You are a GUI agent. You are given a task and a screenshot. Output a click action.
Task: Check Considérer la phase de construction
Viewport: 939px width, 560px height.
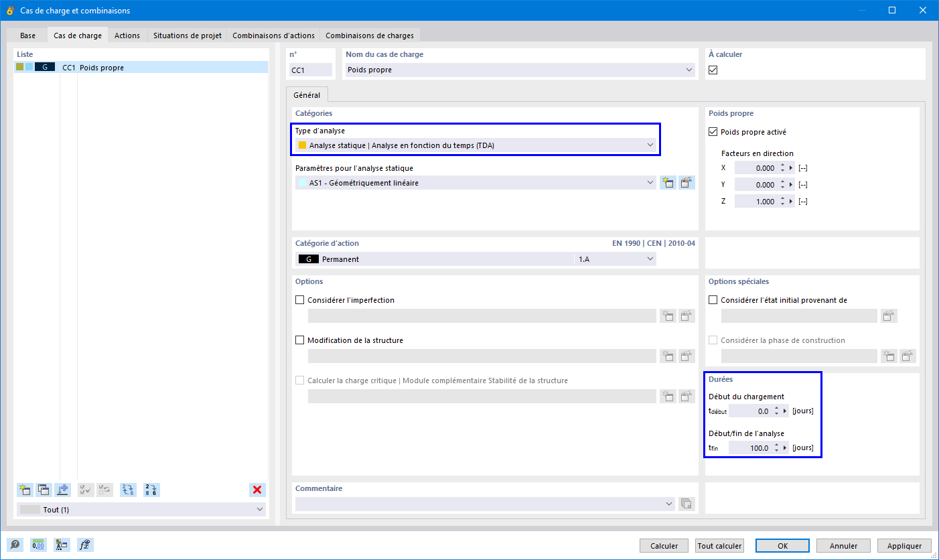click(x=713, y=340)
